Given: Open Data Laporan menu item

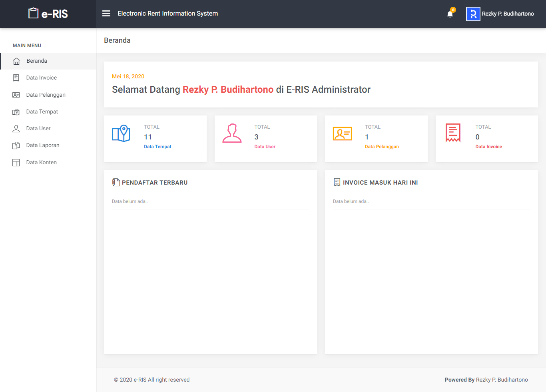Looking at the screenshot, I should click(43, 145).
